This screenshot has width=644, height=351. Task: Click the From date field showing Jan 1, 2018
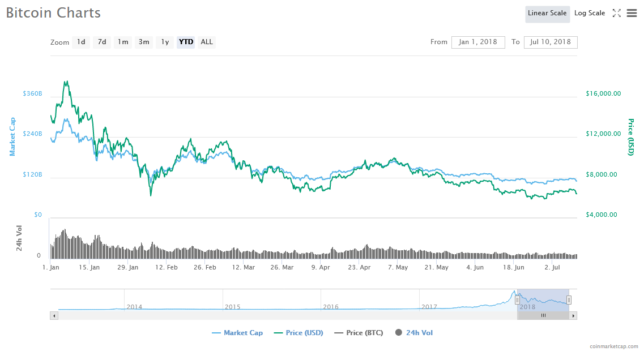coord(478,42)
